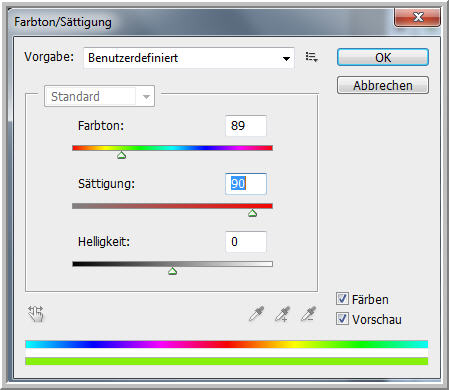Open the preset options menu icon
The width and height of the screenshot is (449, 390).
tap(312, 57)
